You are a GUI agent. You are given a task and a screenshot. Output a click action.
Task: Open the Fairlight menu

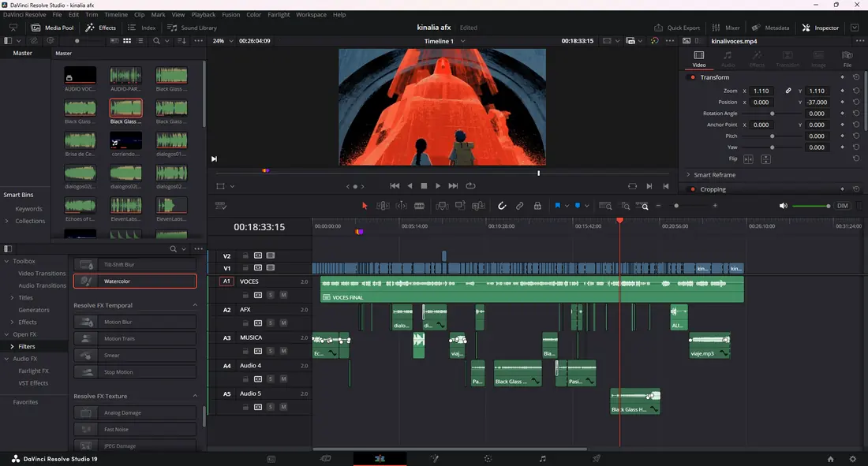tap(279, 15)
